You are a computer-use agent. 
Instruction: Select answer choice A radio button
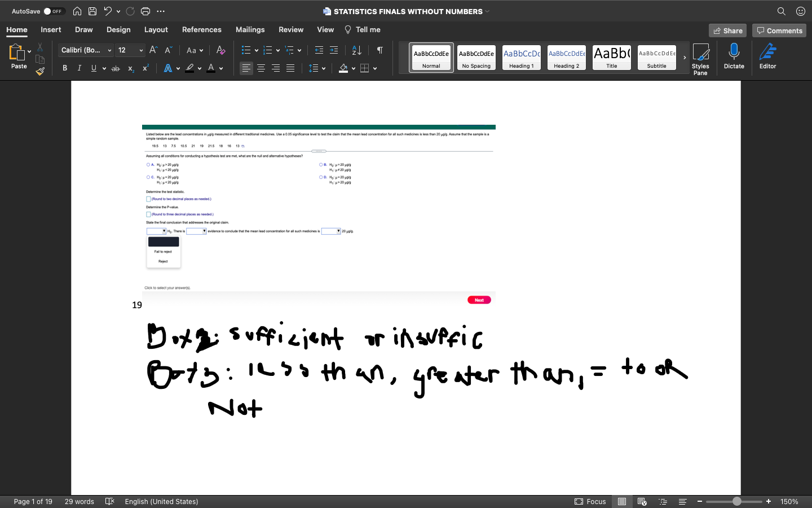[148, 164]
